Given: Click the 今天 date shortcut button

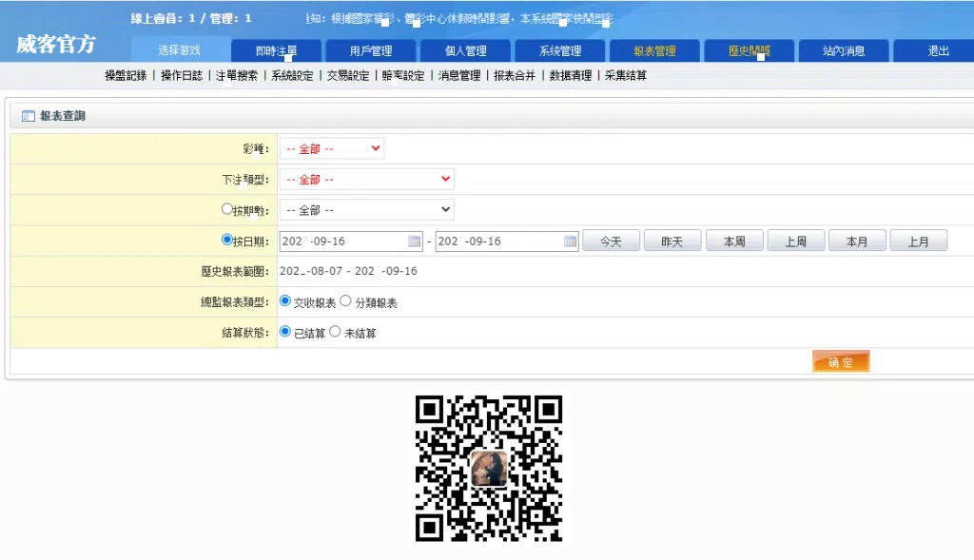Looking at the screenshot, I should click(x=612, y=241).
